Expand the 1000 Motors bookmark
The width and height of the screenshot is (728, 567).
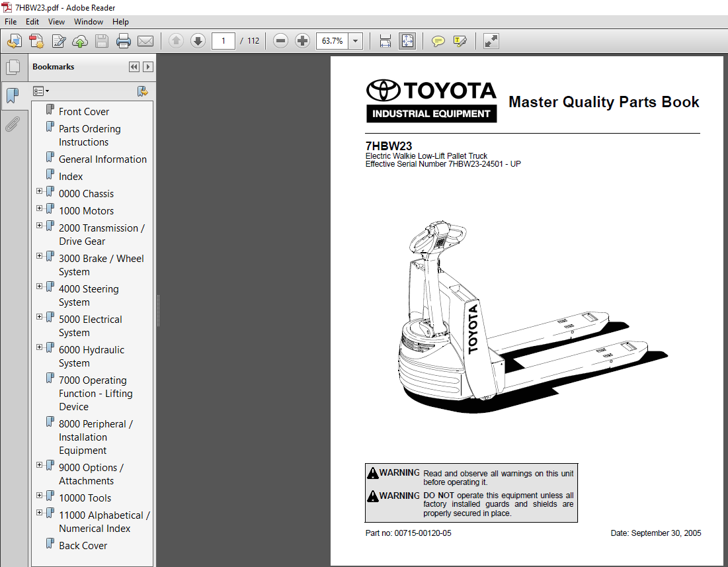40,208
